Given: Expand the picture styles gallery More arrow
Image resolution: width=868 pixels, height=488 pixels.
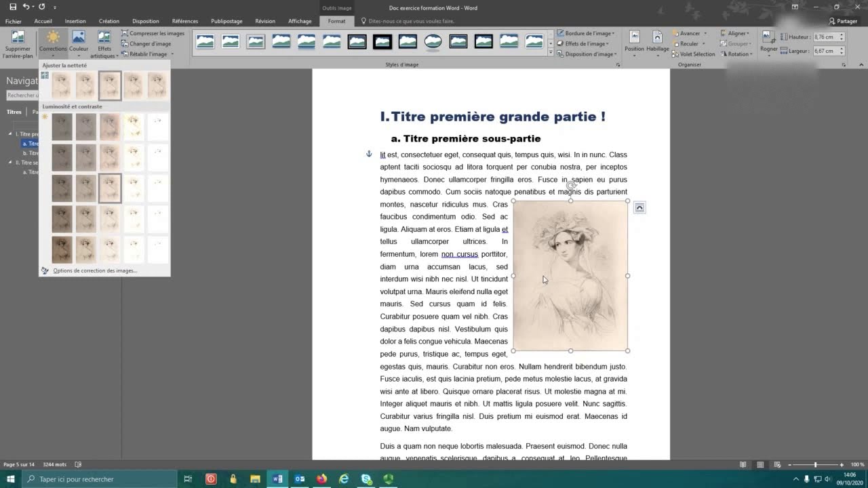Looking at the screenshot, I should (x=550, y=53).
